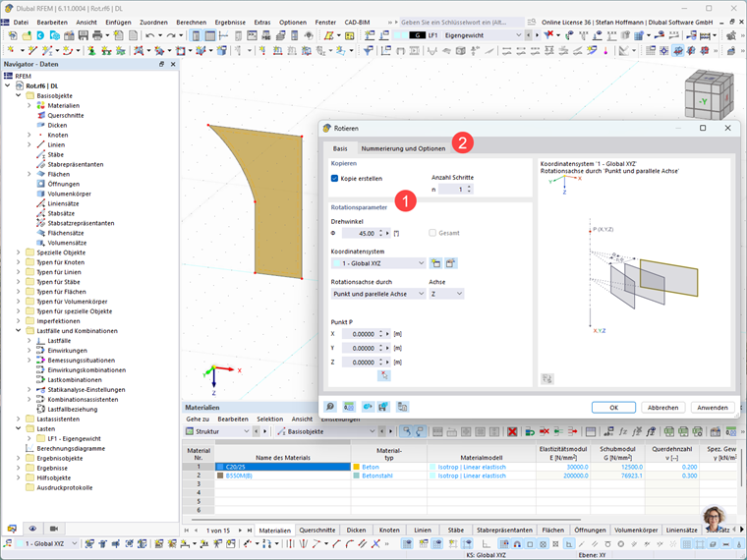Viewport: 747px width, 560px height.
Task: Click the pick-point cursor icon below Punkt P
Action: 384,375
